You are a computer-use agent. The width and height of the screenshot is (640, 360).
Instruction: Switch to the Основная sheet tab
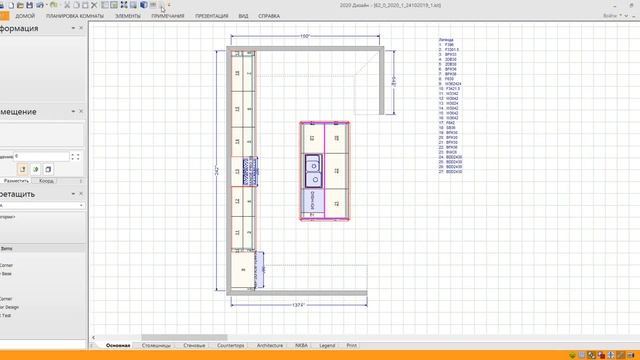118,345
